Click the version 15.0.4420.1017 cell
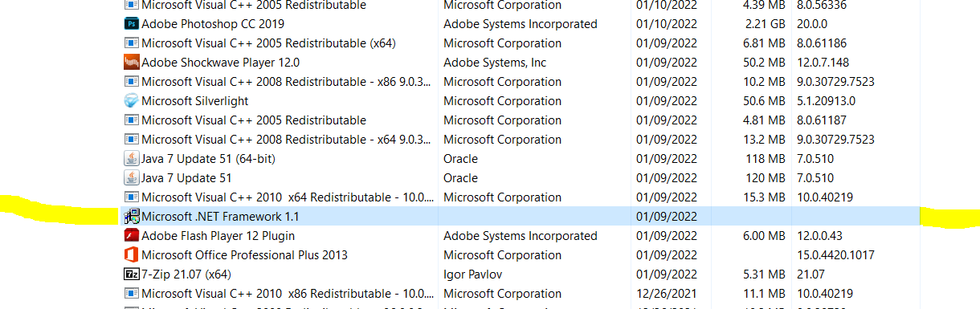The height and width of the screenshot is (309, 980). [x=835, y=255]
